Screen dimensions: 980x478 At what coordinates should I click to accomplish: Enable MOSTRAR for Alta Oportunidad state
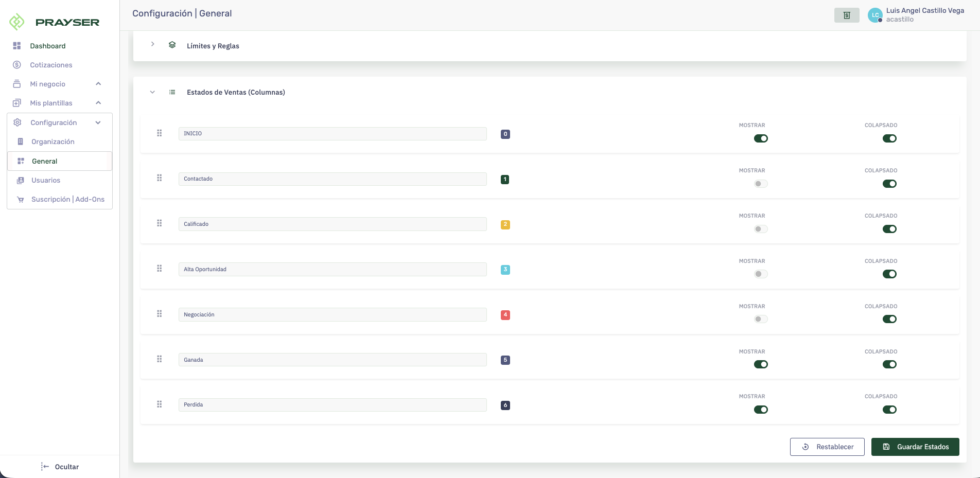pyautogui.click(x=761, y=274)
